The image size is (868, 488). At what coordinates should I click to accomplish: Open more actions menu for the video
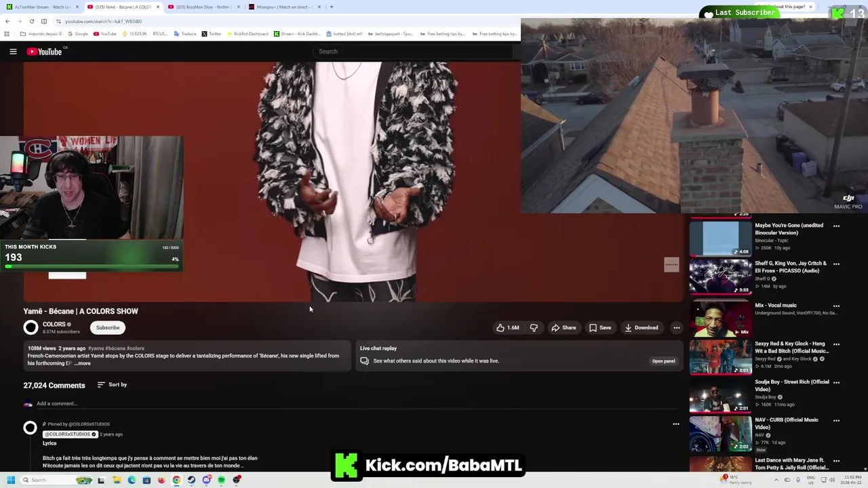point(676,327)
